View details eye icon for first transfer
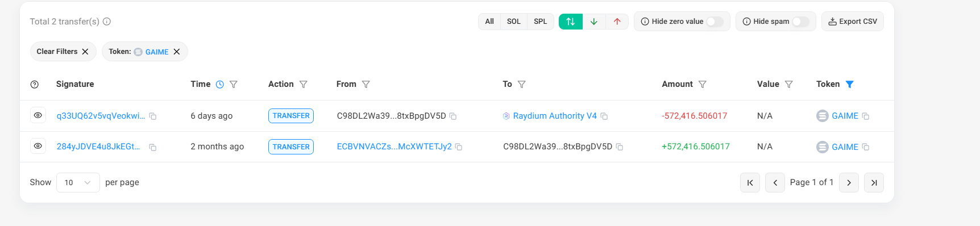 click(38, 115)
